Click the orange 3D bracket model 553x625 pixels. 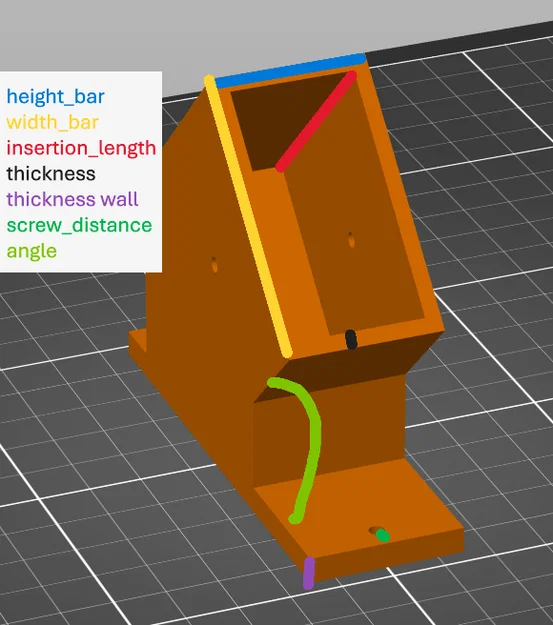coord(295,323)
